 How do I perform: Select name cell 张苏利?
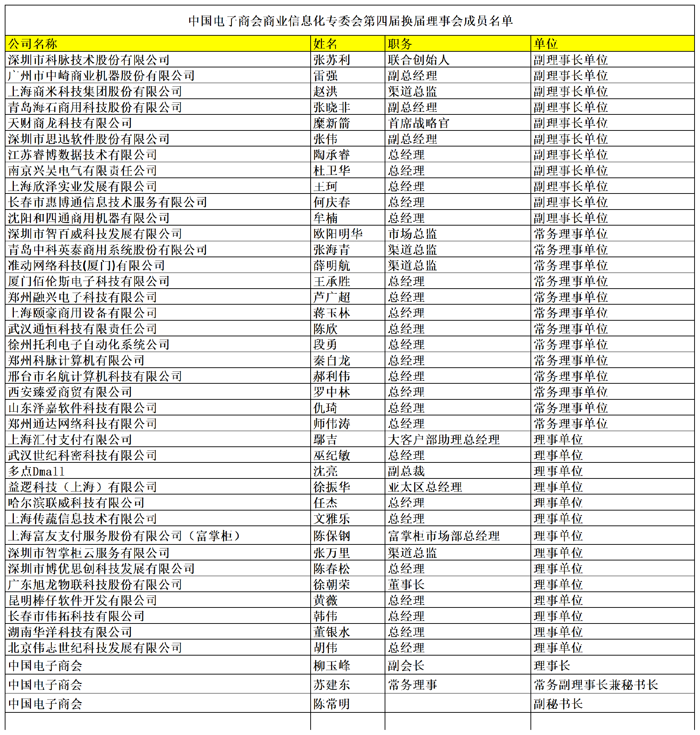pyautogui.click(x=348, y=60)
